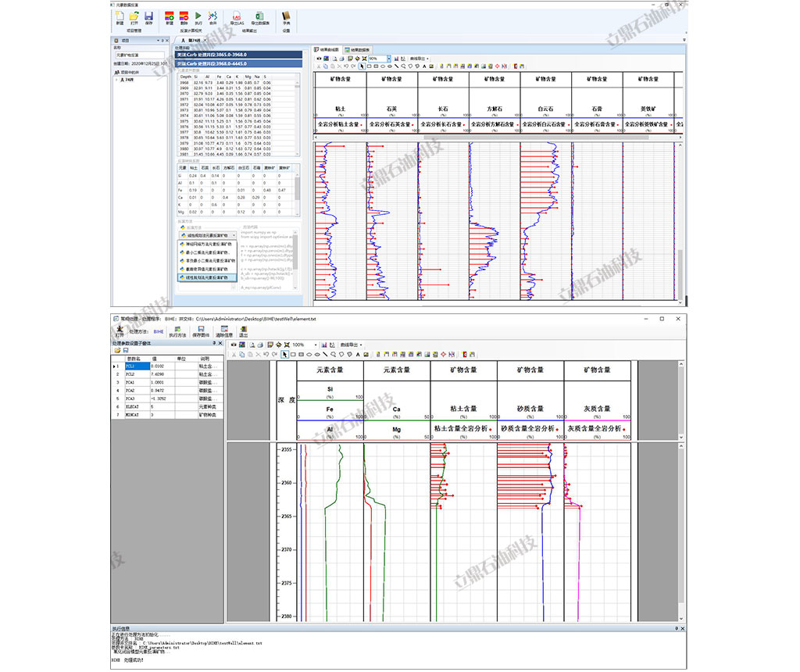Viewport: 800px width, 672px height.
Task: Choose highlighted last entry in method dropdown list
Action: (208, 277)
